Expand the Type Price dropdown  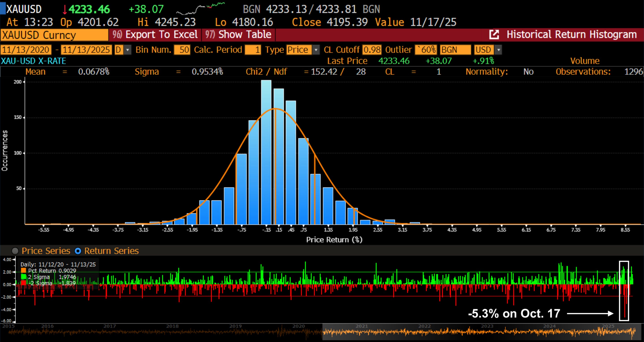coord(316,50)
